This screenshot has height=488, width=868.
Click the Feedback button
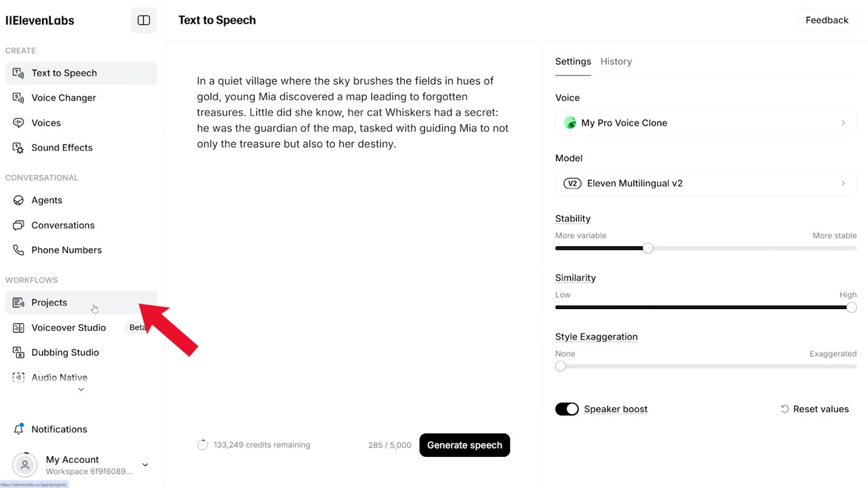tap(827, 20)
